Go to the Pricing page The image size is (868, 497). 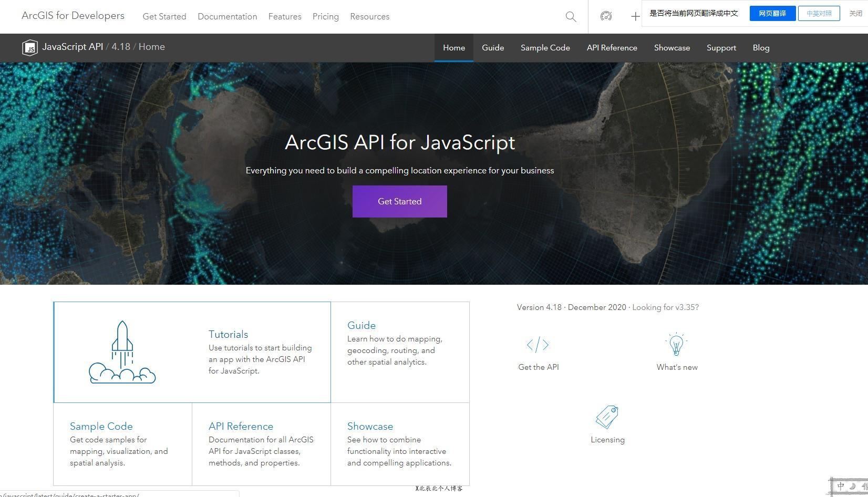[x=325, y=17]
